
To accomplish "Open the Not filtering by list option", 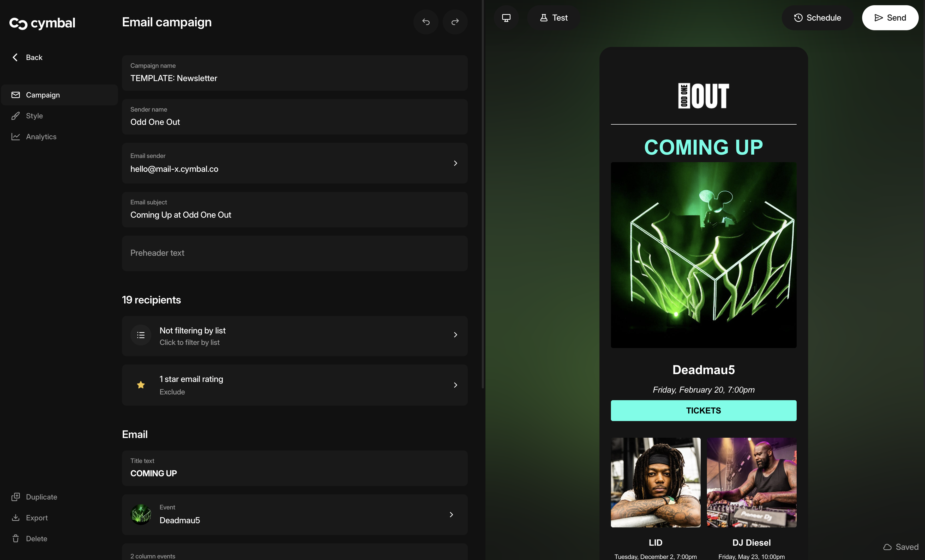I will click(x=295, y=336).
